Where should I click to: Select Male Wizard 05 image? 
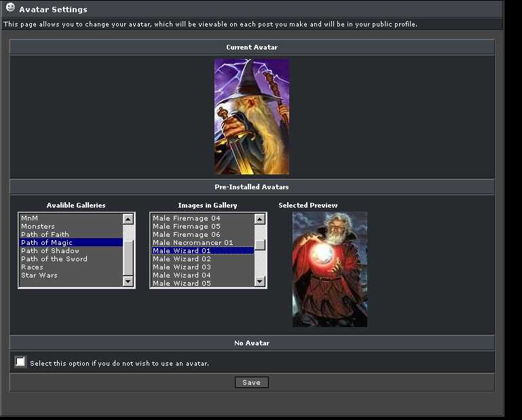click(x=203, y=283)
